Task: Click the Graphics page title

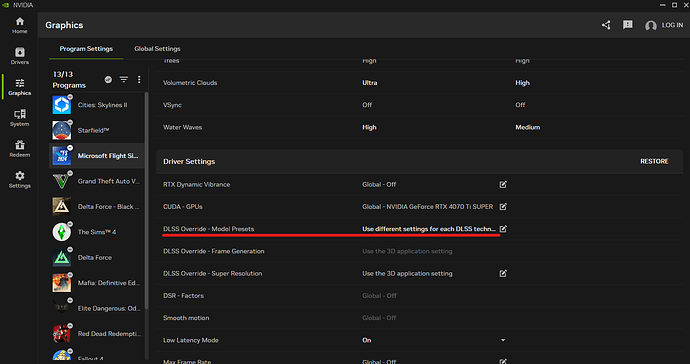Action: (64, 25)
